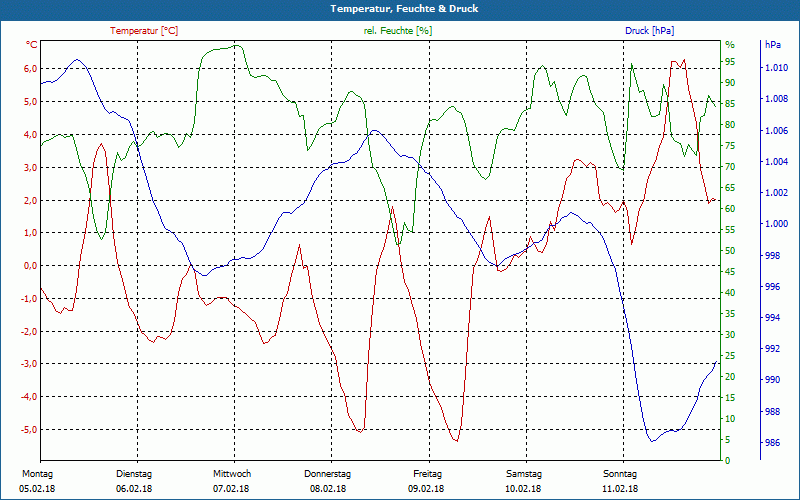The height and width of the screenshot is (500, 800).
Task: Click the 986 value on the pressure axis
Action: (x=772, y=443)
